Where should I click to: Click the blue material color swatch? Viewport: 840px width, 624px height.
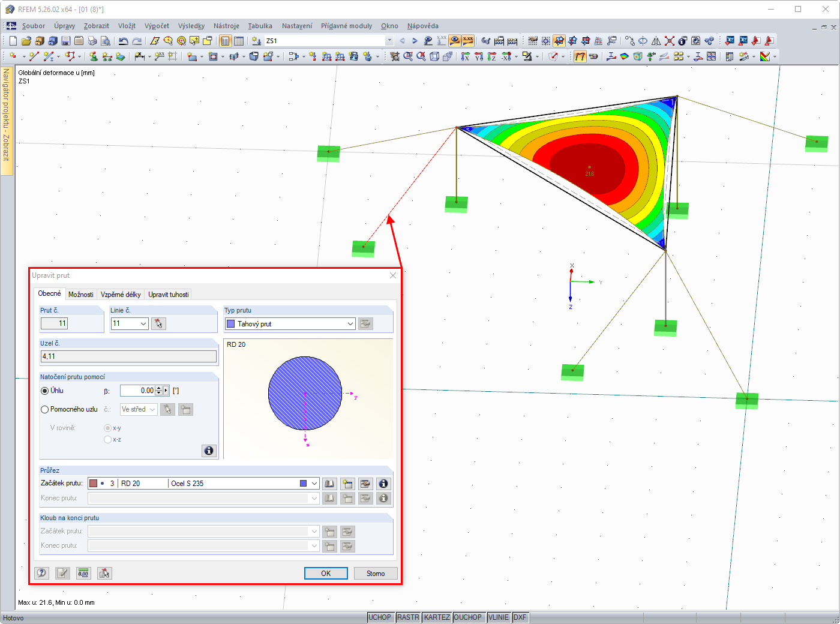pyautogui.click(x=304, y=484)
